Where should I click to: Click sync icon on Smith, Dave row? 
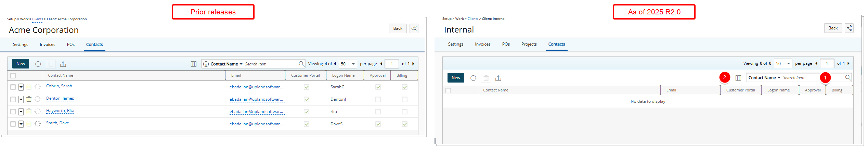click(38, 124)
